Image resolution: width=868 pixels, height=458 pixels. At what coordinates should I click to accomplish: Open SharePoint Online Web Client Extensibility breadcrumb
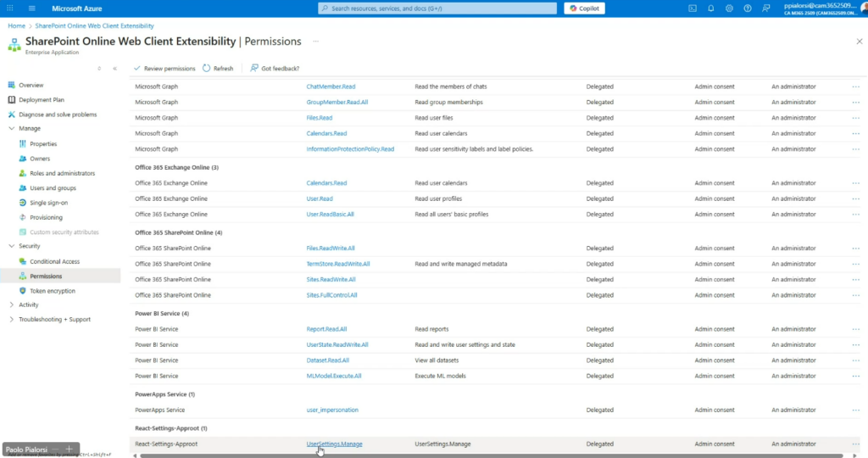point(94,26)
